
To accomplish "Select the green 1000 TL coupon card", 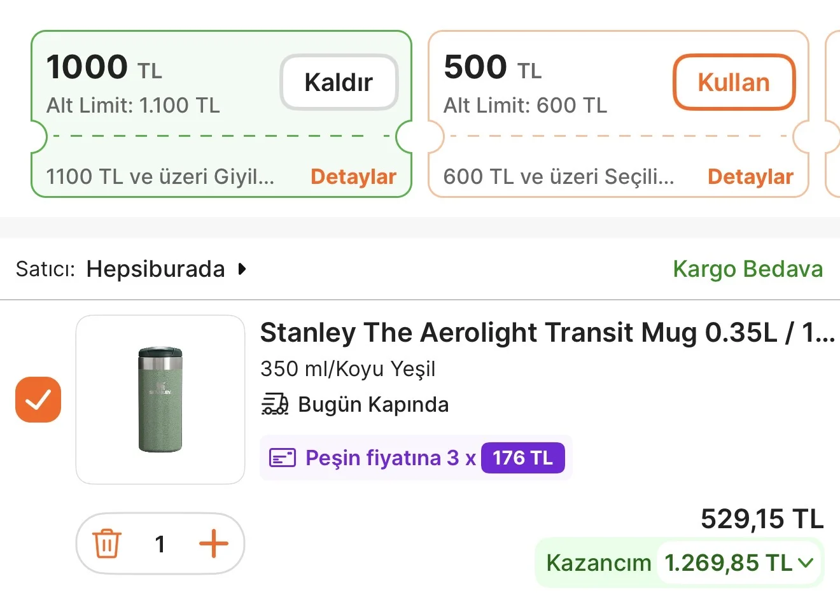I will 159,83.
